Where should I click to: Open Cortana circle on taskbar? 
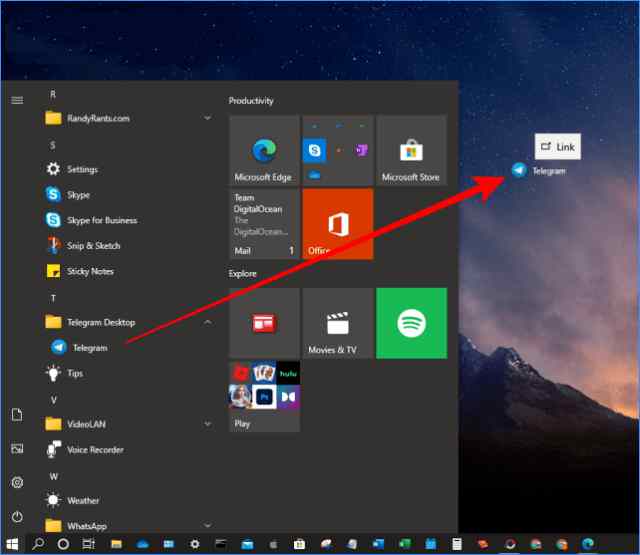[x=63, y=544]
